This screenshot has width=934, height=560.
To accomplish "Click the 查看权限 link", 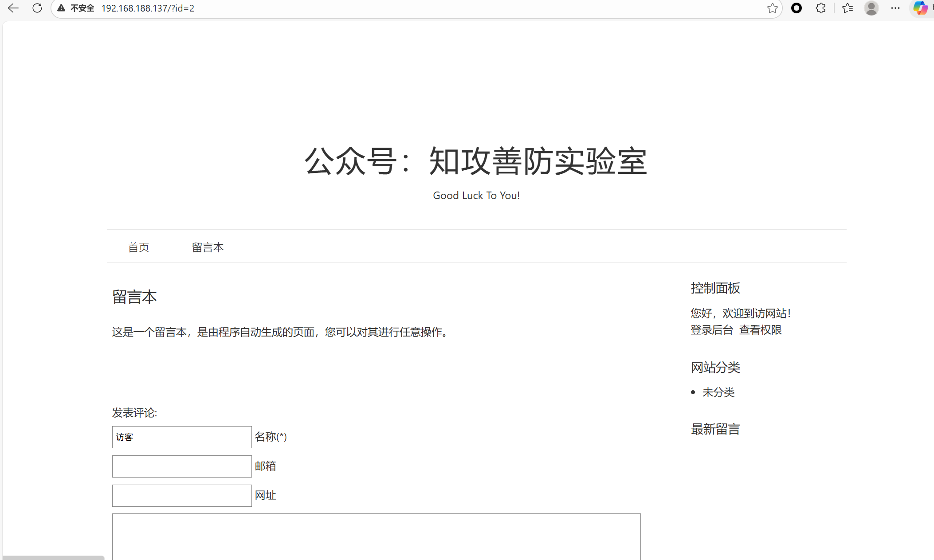I will pyautogui.click(x=760, y=330).
